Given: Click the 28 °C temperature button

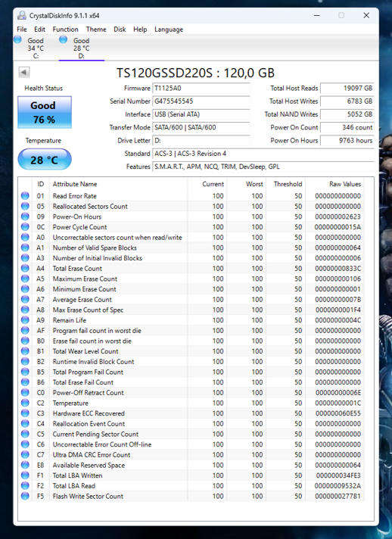Looking at the screenshot, I should tap(45, 160).
